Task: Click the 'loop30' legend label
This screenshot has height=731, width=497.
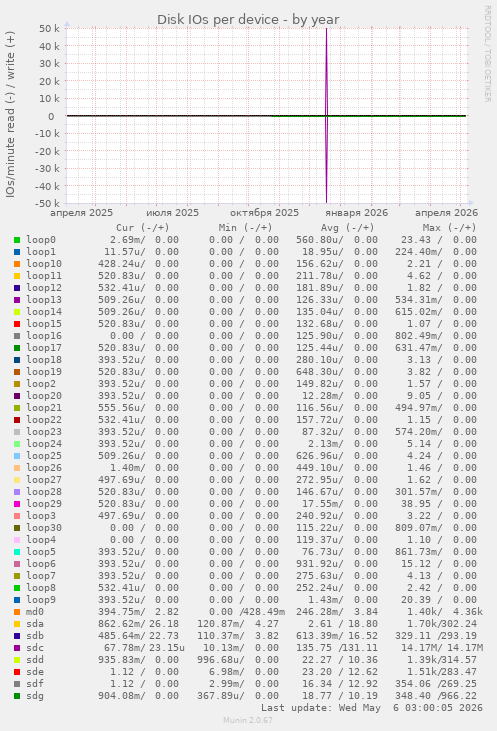Action: [x=44, y=528]
